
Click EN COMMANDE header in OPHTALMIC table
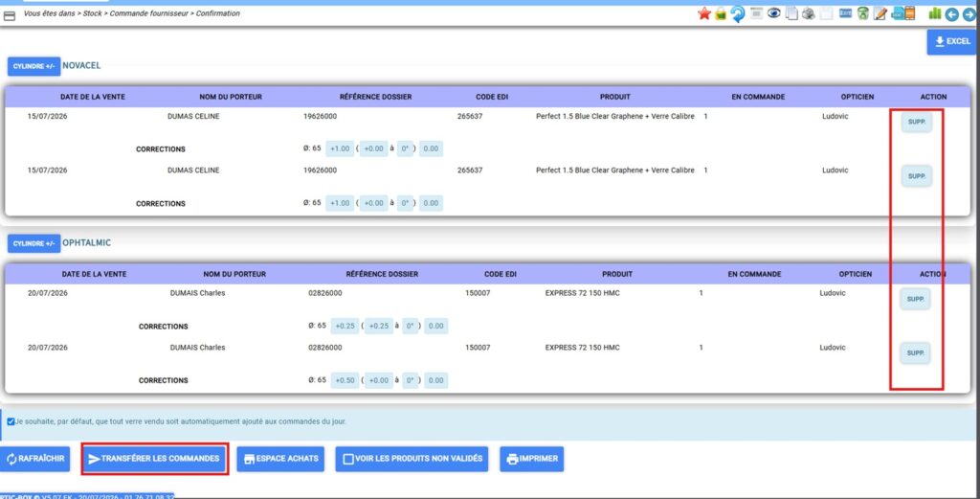pyautogui.click(x=754, y=274)
